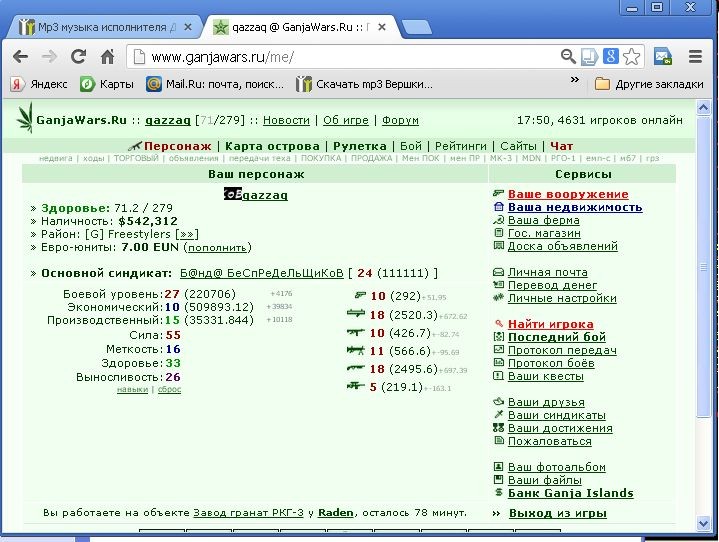719x542 pixels.
Task: Click the dollar icon beside Банк Ganja Islands
Action: coord(499,492)
